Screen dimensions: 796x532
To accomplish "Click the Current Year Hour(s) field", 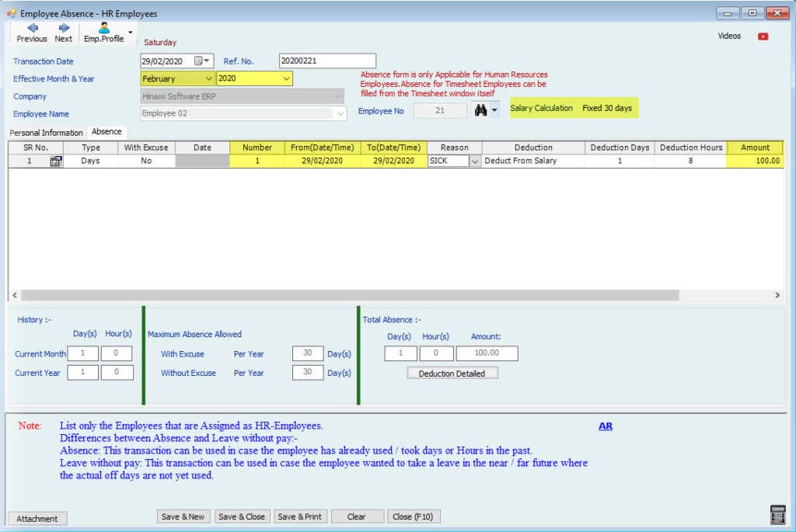I will pyautogui.click(x=117, y=372).
